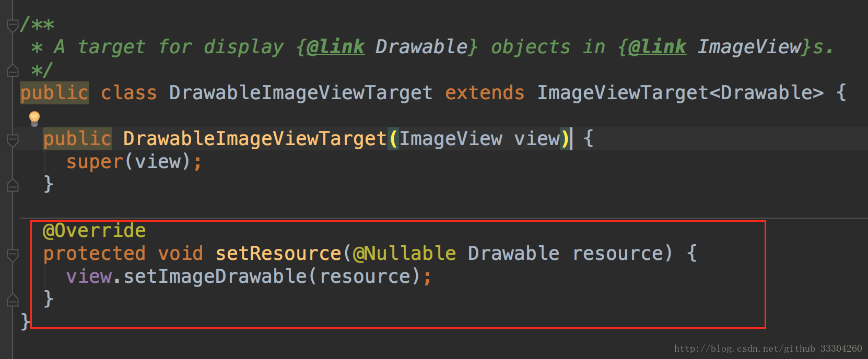
Task: Click the setImageDrawable method call
Action: (215, 277)
